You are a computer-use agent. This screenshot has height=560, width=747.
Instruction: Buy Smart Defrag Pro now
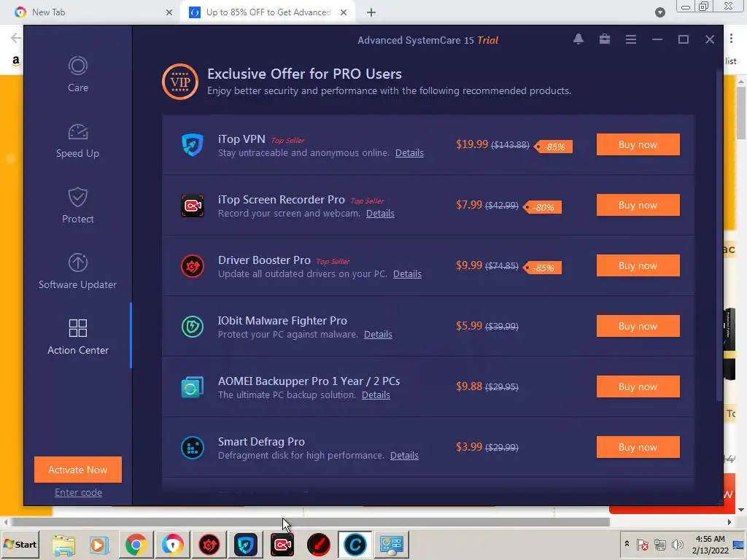tap(638, 447)
